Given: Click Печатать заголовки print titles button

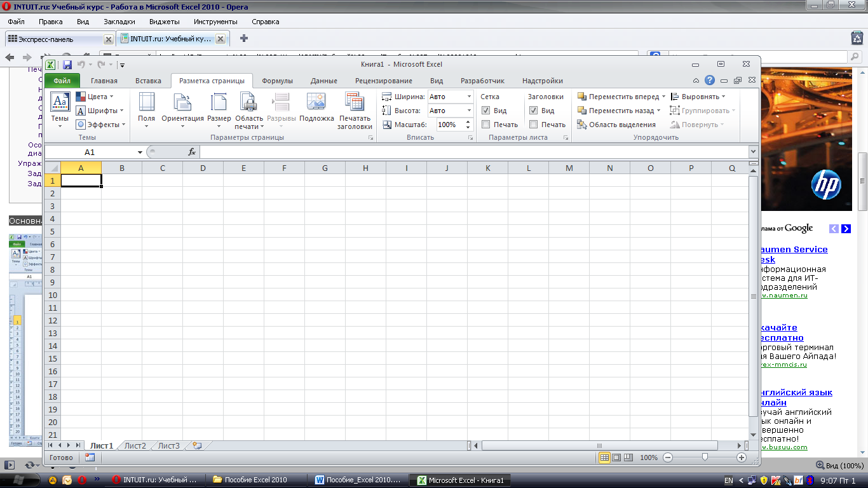Looking at the screenshot, I should [x=355, y=110].
